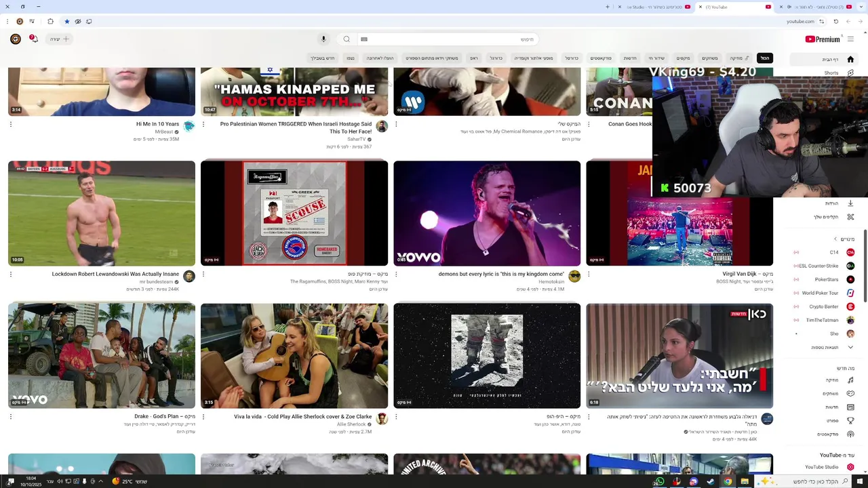Open Chrome from the taskbar
The image size is (868, 488).
[x=728, y=481]
